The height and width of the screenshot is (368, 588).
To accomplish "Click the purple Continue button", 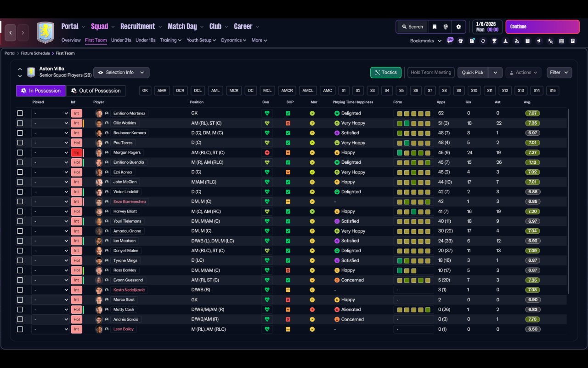I will 543,27.
